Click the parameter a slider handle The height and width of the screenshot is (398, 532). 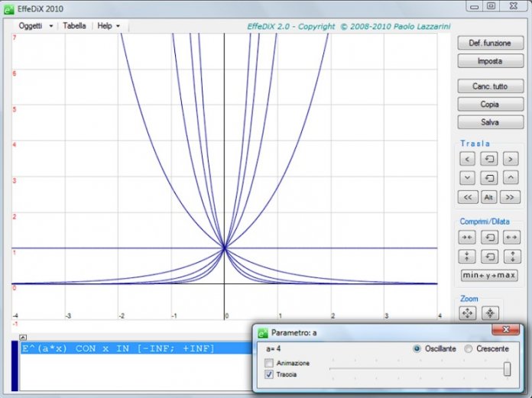click(x=507, y=369)
